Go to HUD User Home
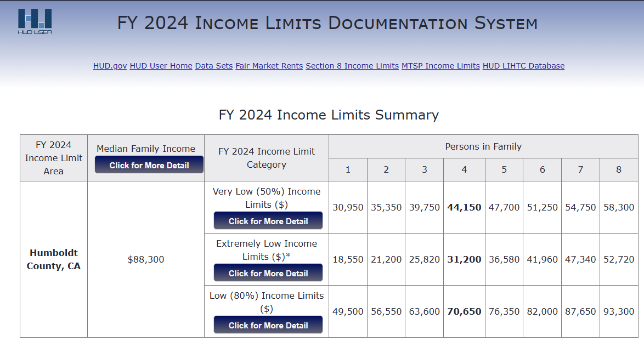This screenshot has height=341, width=644. point(161,66)
